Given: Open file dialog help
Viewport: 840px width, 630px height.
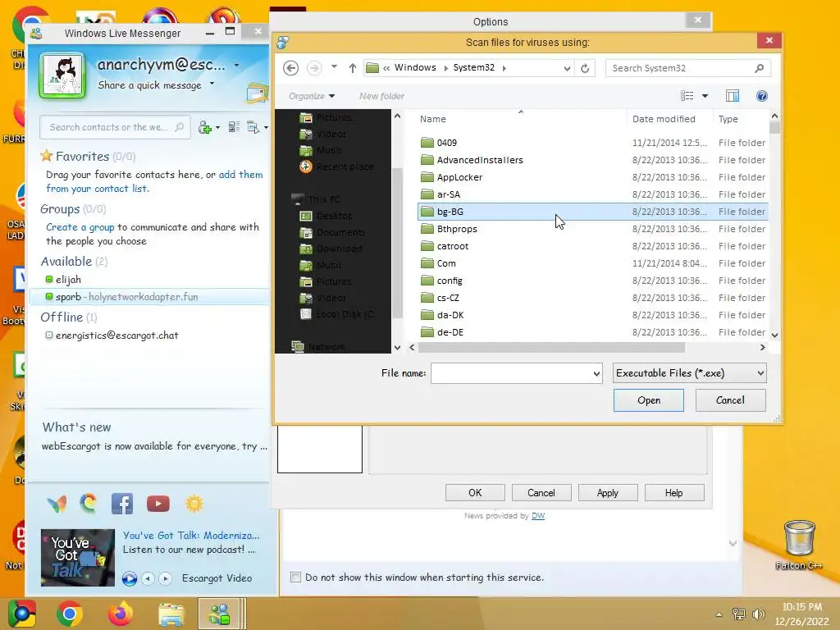Looking at the screenshot, I should point(761,96).
